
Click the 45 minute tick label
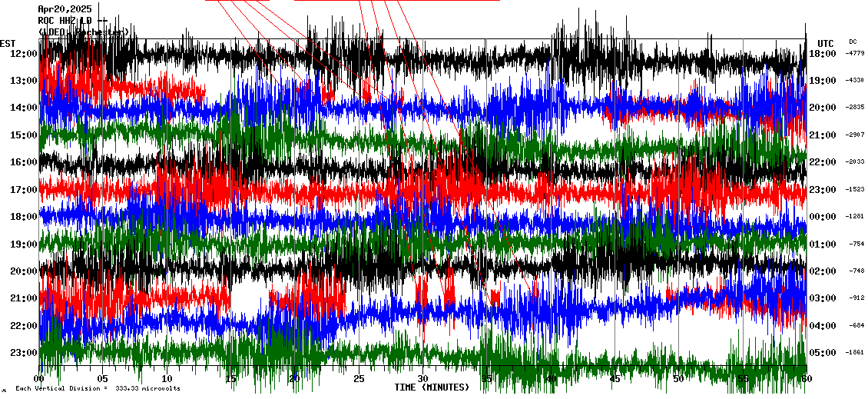(615, 379)
